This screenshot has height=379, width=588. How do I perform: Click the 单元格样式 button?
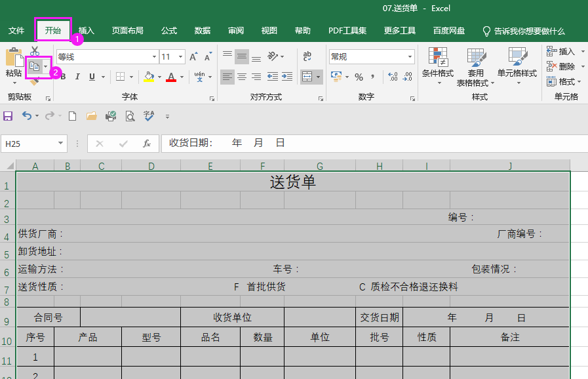coord(517,66)
